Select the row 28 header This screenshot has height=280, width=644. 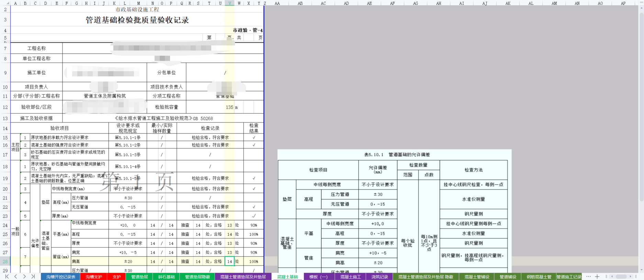[x=5, y=261]
